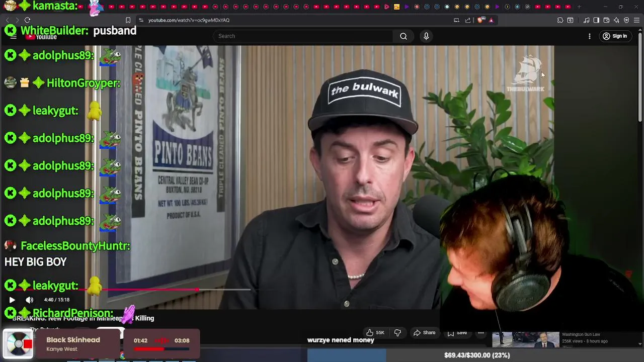Viewport: 644px width, 362px height.
Task: Open the browser extensions puzzle icon
Action: pyautogui.click(x=560, y=20)
